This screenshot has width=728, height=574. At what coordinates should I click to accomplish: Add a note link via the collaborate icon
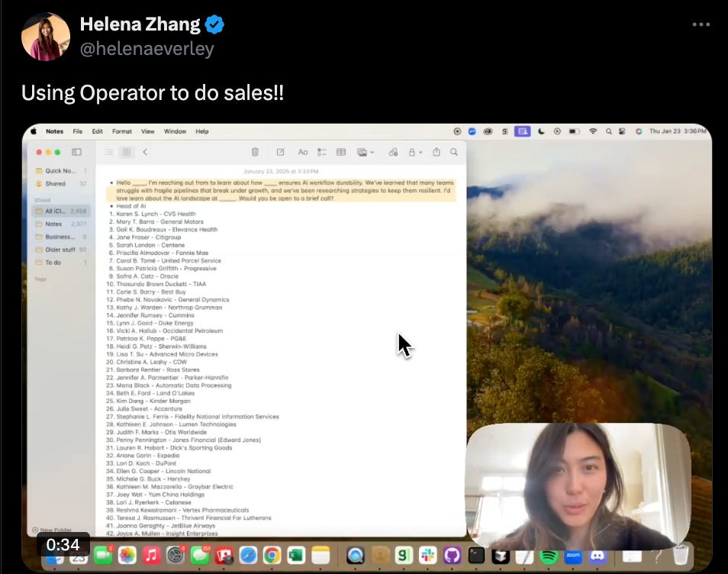pyautogui.click(x=393, y=152)
